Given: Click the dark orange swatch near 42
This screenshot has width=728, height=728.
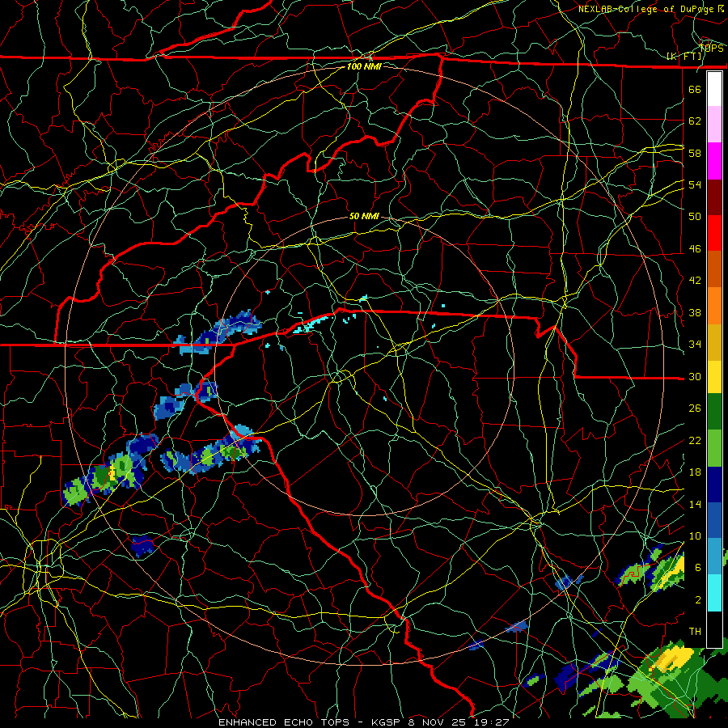Looking at the screenshot, I should pyautogui.click(x=714, y=269).
